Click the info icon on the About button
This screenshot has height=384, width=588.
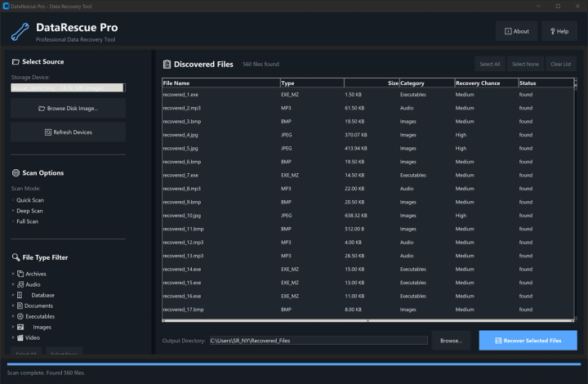tap(508, 32)
